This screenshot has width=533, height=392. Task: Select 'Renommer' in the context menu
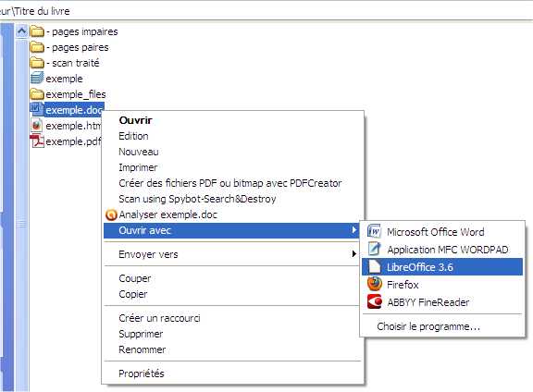(x=143, y=349)
